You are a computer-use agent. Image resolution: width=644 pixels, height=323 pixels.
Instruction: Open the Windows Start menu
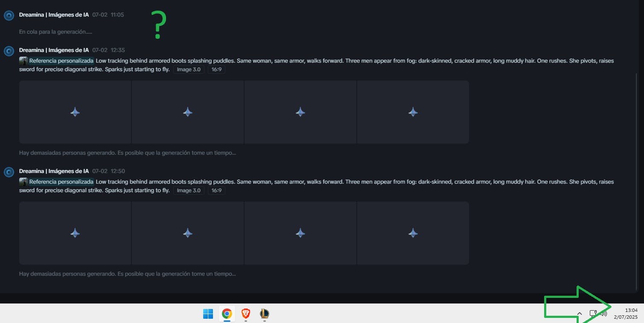208,314
